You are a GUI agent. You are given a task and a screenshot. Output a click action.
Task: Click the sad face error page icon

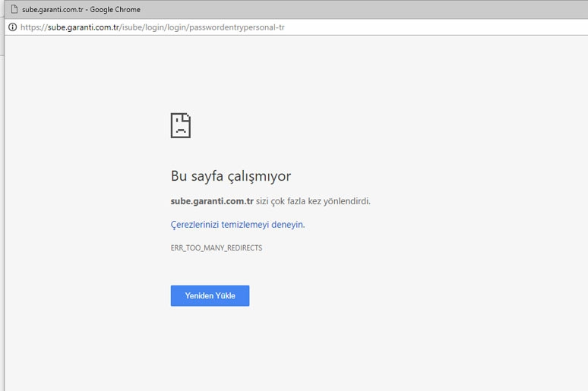coord(181,125)
